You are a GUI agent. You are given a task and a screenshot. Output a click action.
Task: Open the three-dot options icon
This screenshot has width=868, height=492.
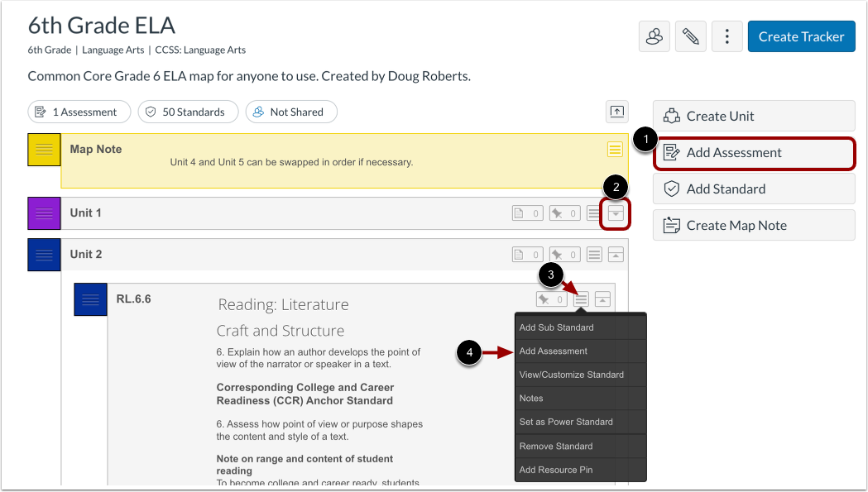pyautogui.click(x=727, y=36)
